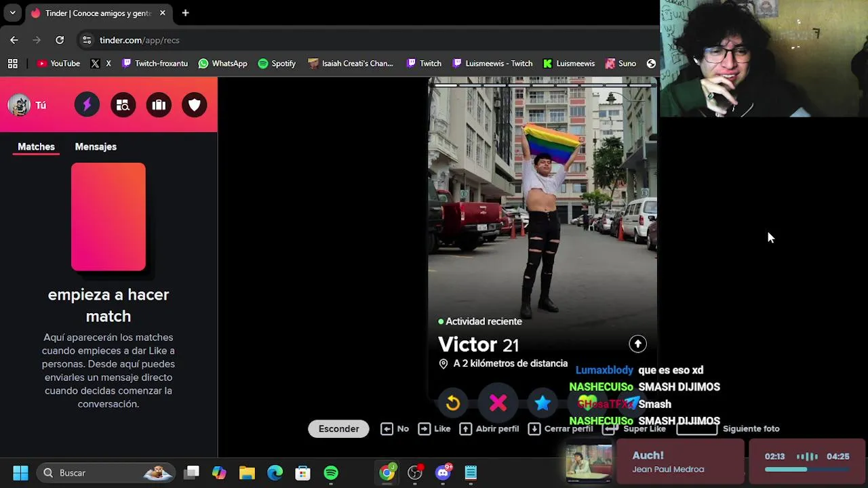
Task: Open the Twitch bookmark
Action: [424, 64]
